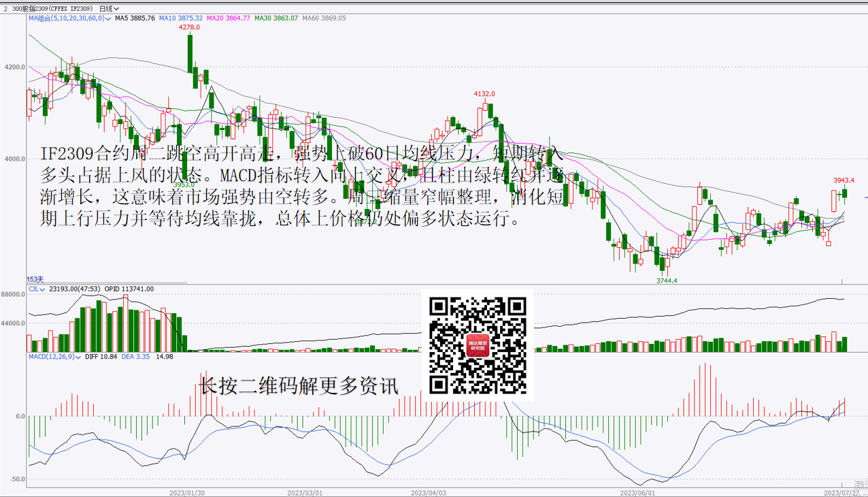868x497 pixels.
Task: Click the 2023/03/01 date on time axis
Action: click(x=305, y=492)
